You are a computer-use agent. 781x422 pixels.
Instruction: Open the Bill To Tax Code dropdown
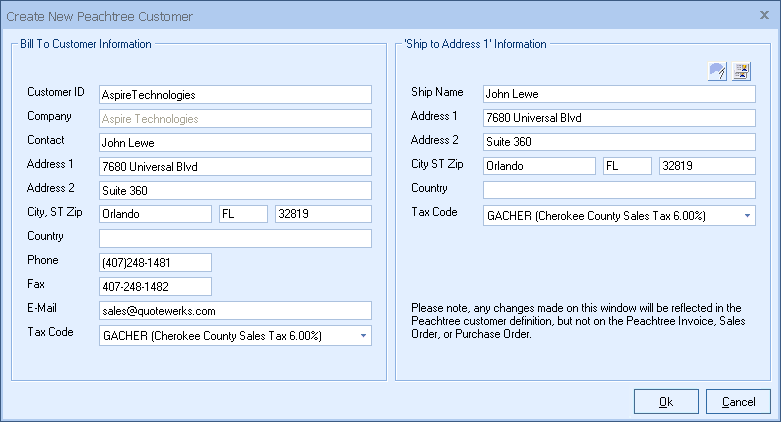361,336
